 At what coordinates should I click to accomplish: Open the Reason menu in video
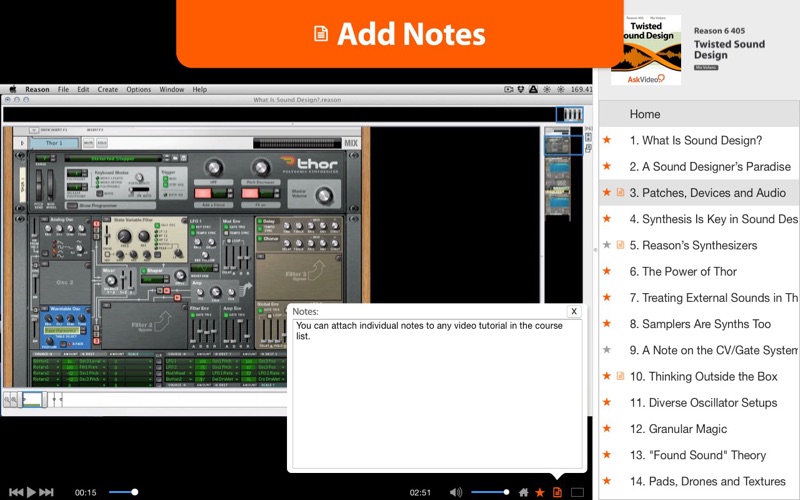(x=37, y=89)
